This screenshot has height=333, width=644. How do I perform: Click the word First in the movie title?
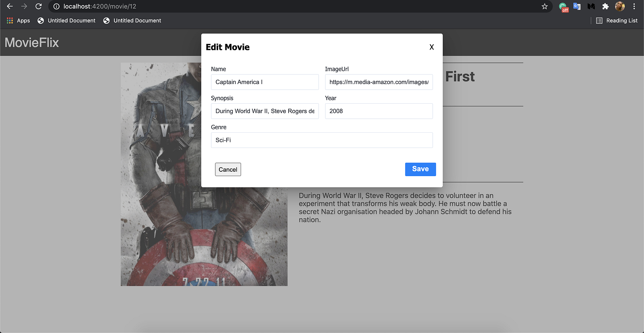point(460,76)
